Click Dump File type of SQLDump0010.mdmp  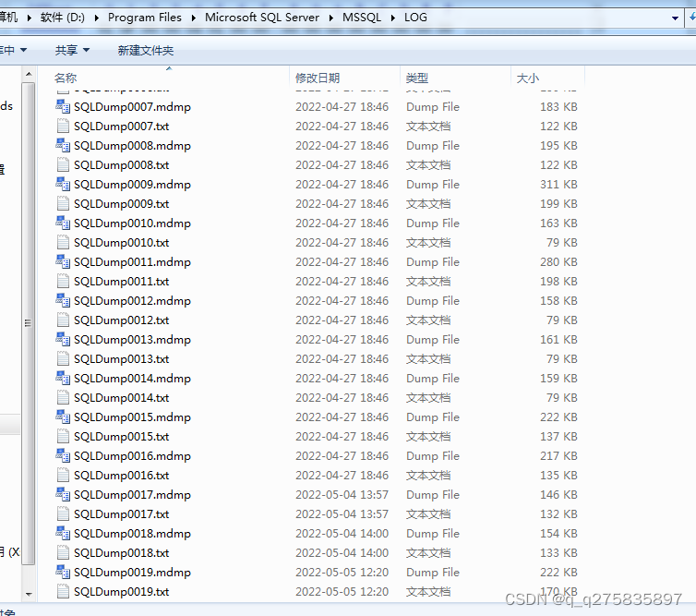coord(433,223)
